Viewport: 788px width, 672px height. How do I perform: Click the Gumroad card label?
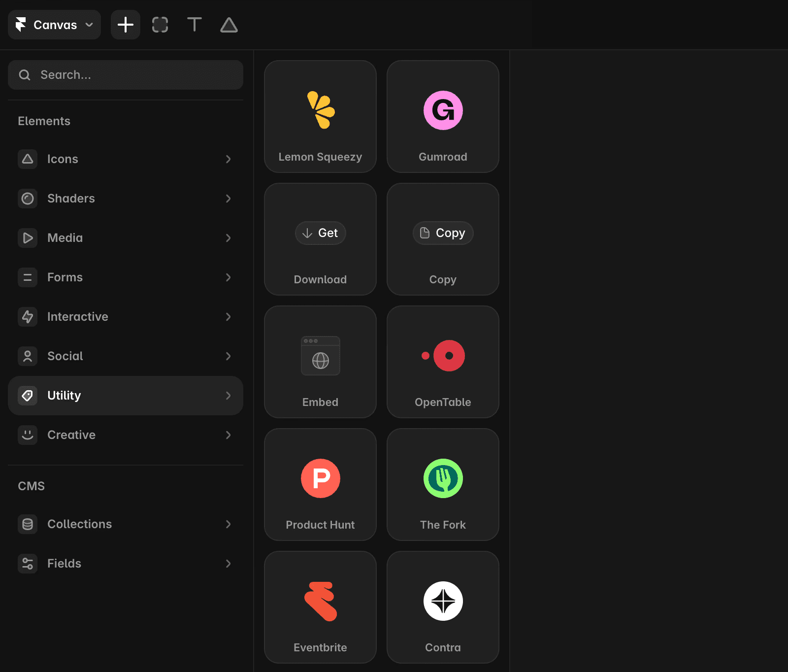pos(443,157)
